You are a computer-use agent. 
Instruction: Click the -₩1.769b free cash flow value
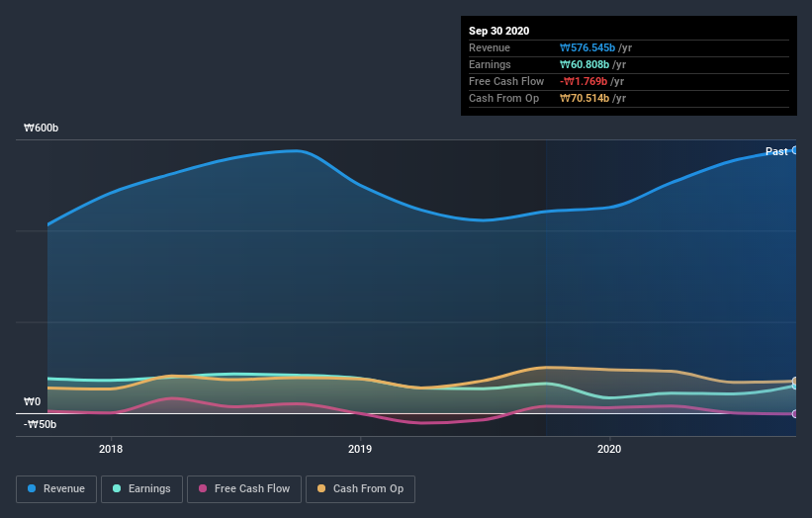pos(584,81)
